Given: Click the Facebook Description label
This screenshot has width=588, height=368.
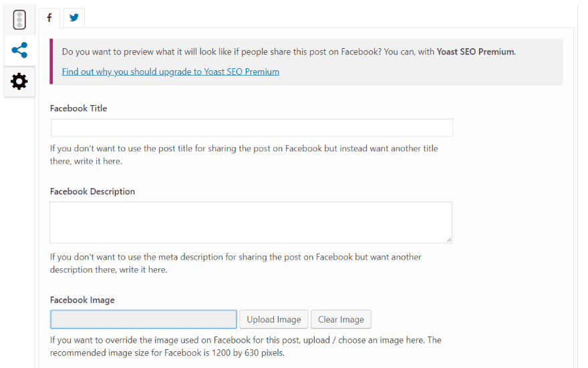Looking at the screenshot, I should tap(92, 191).
